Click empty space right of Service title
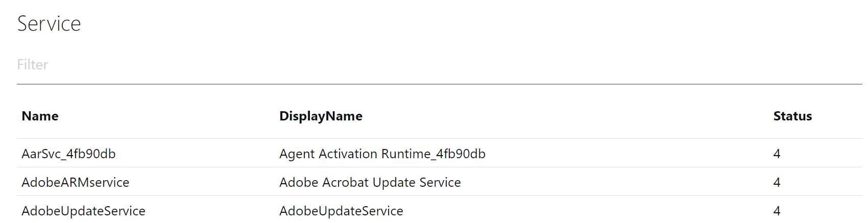 coord(408,24)
